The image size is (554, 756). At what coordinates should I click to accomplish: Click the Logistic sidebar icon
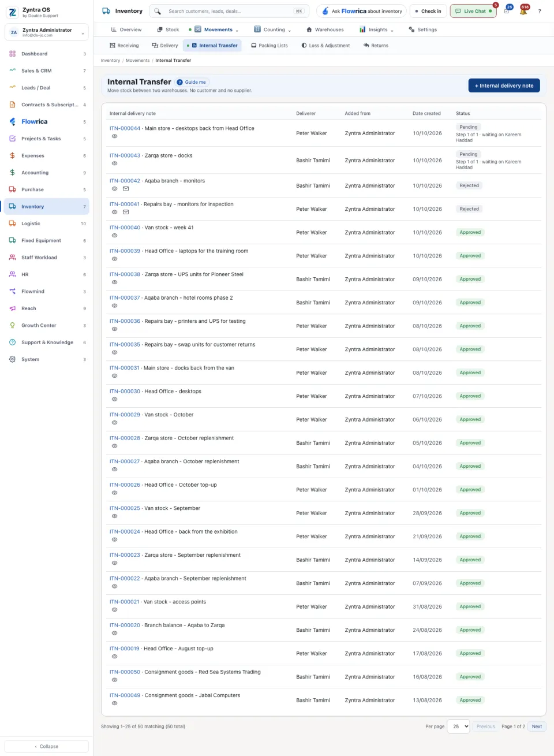pyautogui.click(x=12, y=224)
